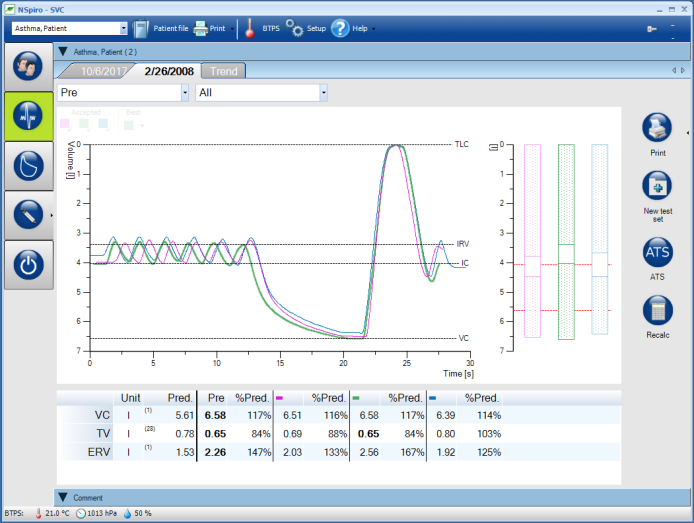Select the SVC measurement sidebar icon
The height and width of the screenshot is (523, 694).
(x=28, y=116)
